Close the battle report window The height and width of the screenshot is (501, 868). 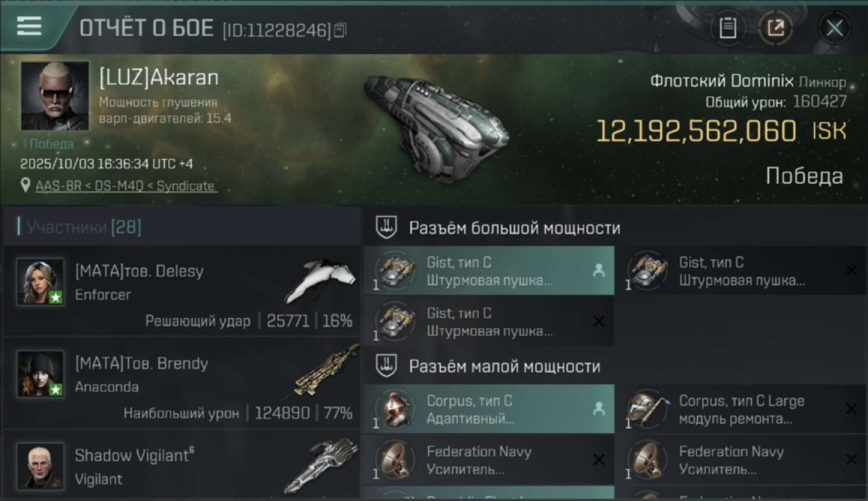pyautogui.click(x=834, y=28)
